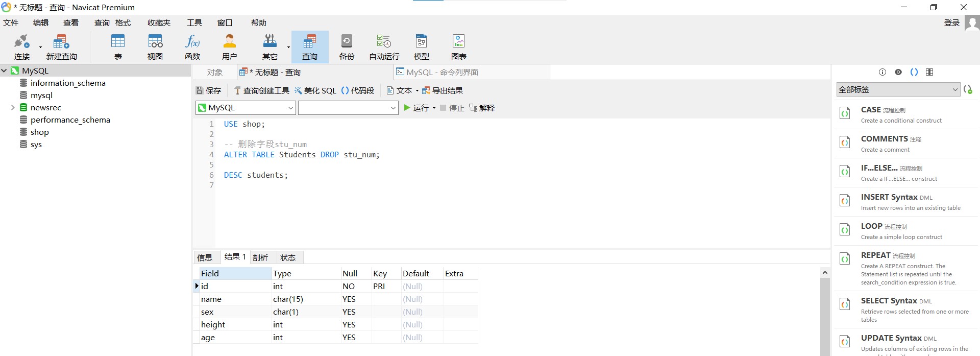980x356 pixels.
Task: Collapse the MySQL connection tree node
Action: click(x=4, y=71)
